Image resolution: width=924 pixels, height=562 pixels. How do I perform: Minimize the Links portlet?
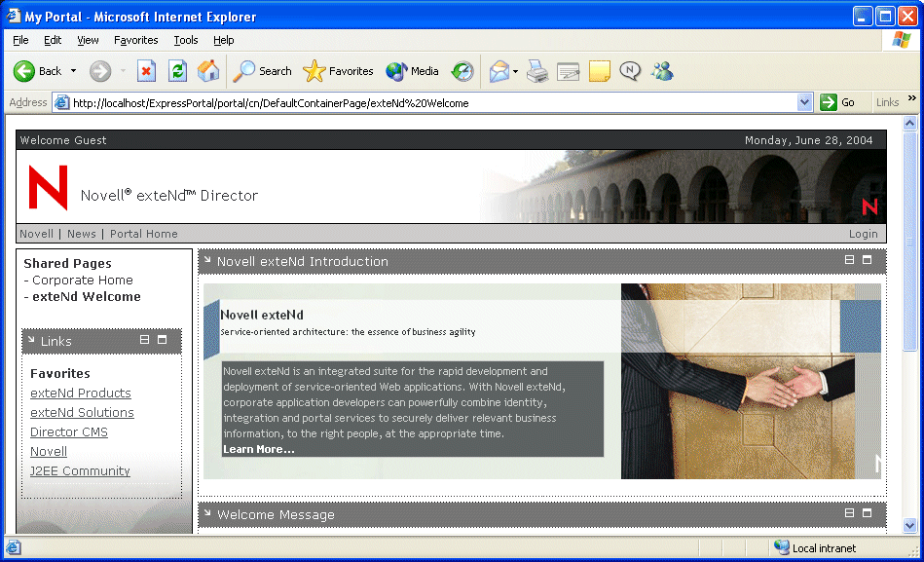(144, 340)
